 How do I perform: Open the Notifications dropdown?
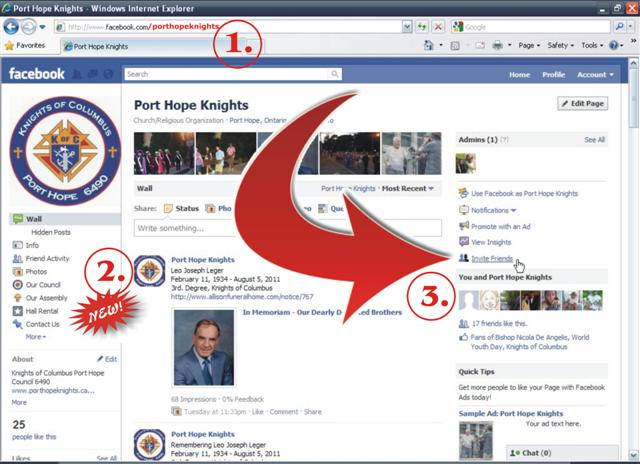[x=493, y=210]
